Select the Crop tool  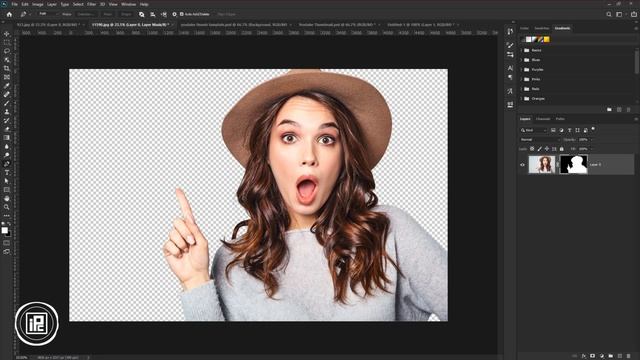(x=7, y=68)
